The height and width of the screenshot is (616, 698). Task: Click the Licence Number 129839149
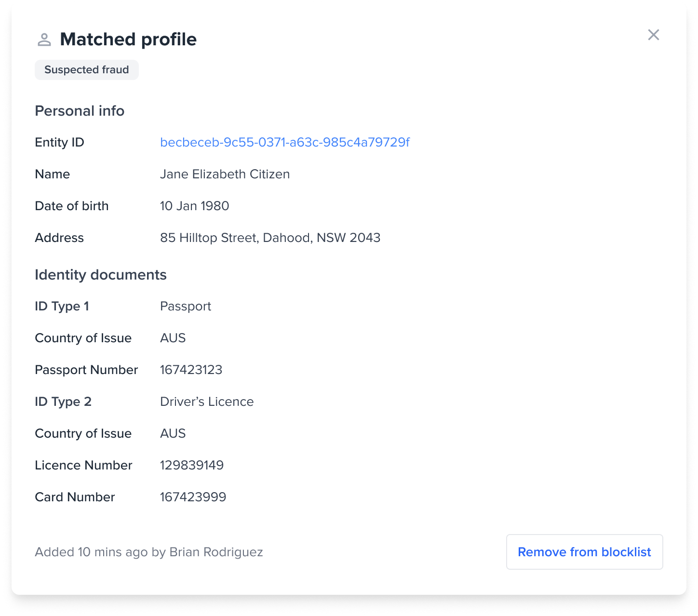191,465
